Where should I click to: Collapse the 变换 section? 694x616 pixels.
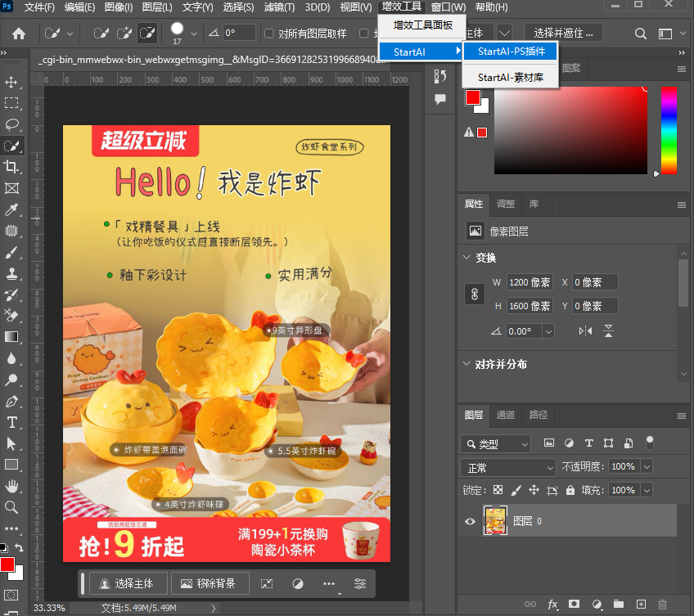(x=466, y=257)
